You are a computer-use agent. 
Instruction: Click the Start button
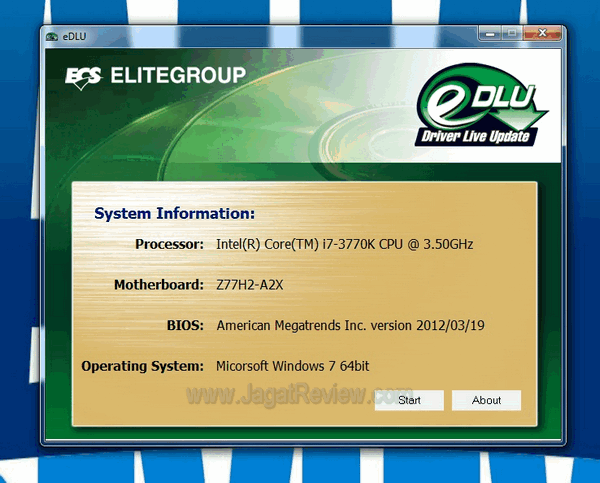(409, 400)
